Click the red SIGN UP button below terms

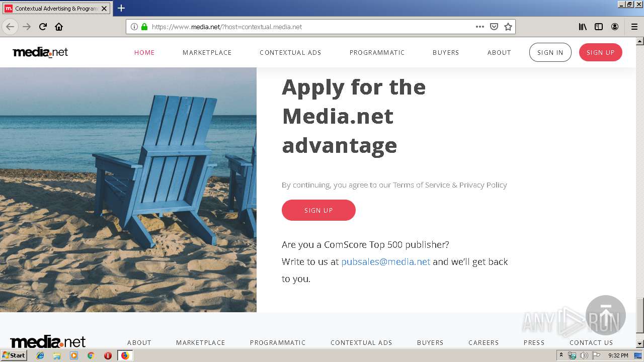tap(318, 210)
